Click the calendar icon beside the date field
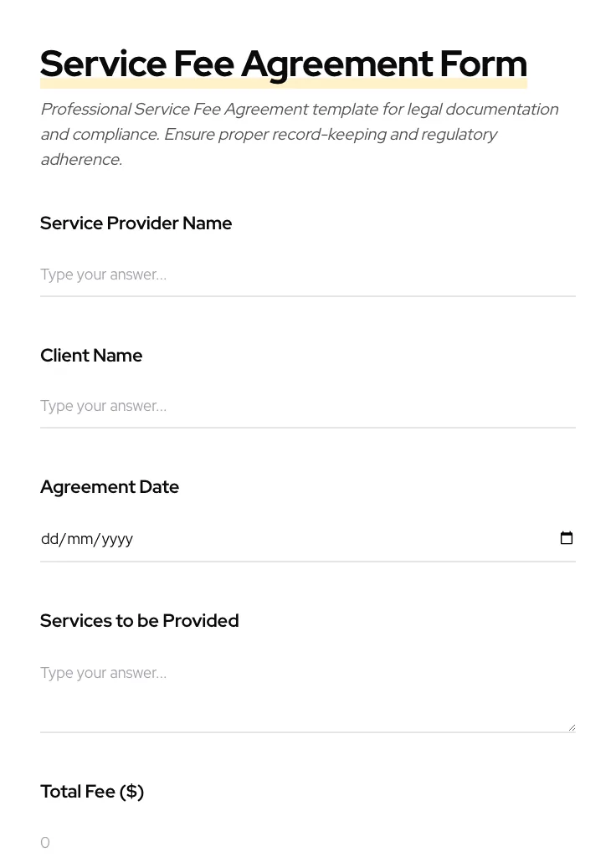This screenshot has height=857, width=616. pyautogui.click(x=567, y=538)
